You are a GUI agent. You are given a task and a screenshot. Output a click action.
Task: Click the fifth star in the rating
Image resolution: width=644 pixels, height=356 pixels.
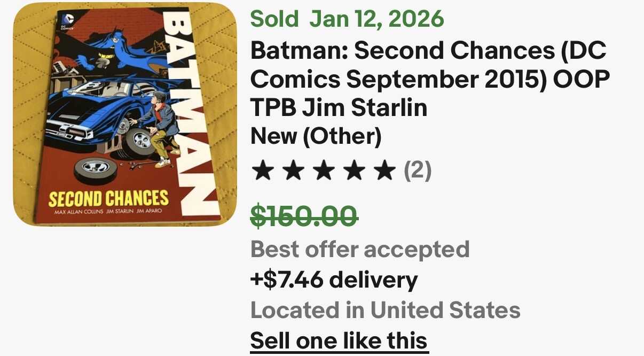[x=383, y=171]
